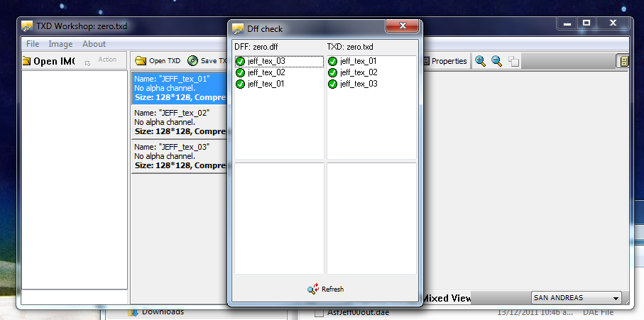
Task: Click the yellow icon at the toolbar's right end
Action: coord(623,62)
